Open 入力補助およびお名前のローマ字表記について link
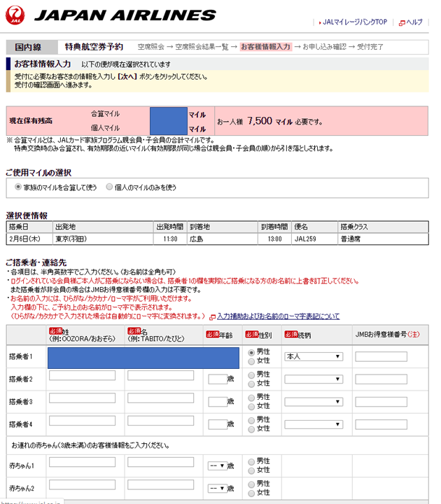The height and width of the screenshot is (504, 441). point(279,316)
